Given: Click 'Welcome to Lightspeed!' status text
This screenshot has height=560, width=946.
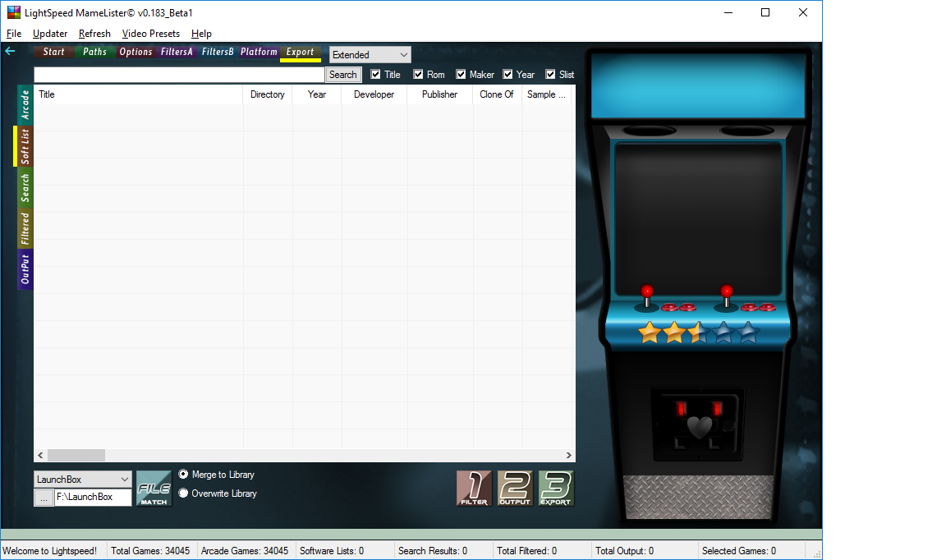Looking at the screenshot, I should [x=50, y=551].
